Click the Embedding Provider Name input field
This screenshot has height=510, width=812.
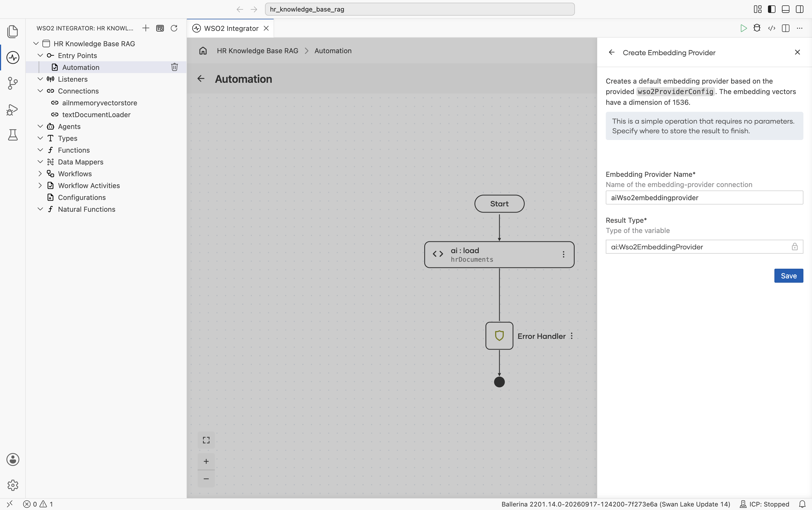tap(704, 198)
